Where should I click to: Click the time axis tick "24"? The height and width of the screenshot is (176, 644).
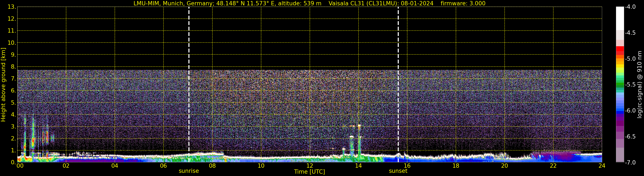point(602,166)
